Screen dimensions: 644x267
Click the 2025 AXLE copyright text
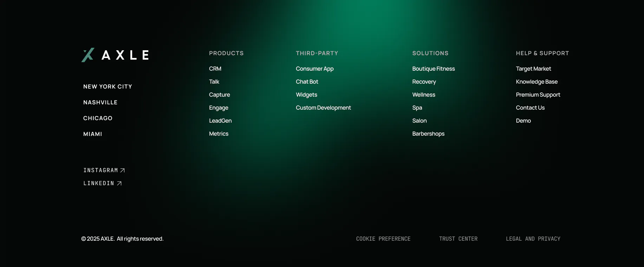[x=122, y=239]
